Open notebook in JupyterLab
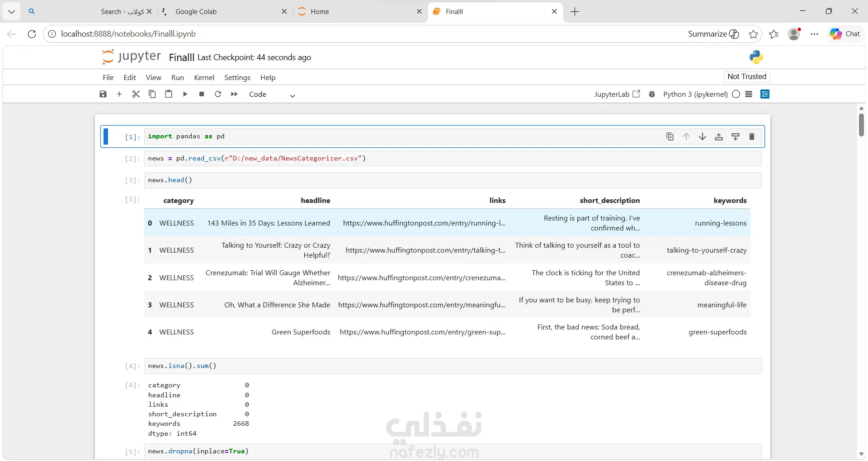Viewport: 868px width, 461px height. coord(617,94)
